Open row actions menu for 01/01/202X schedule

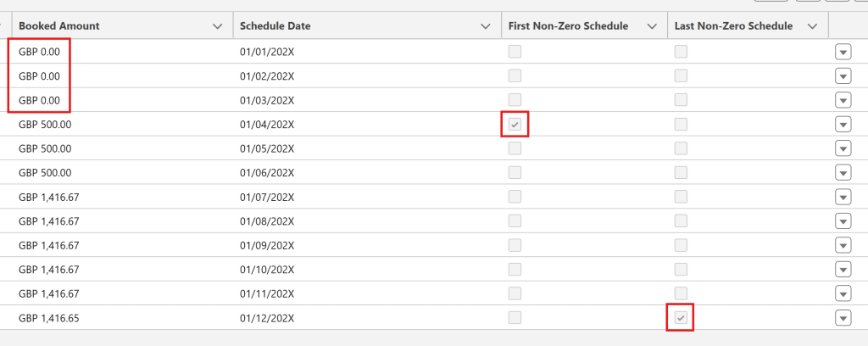coord(843,52)
